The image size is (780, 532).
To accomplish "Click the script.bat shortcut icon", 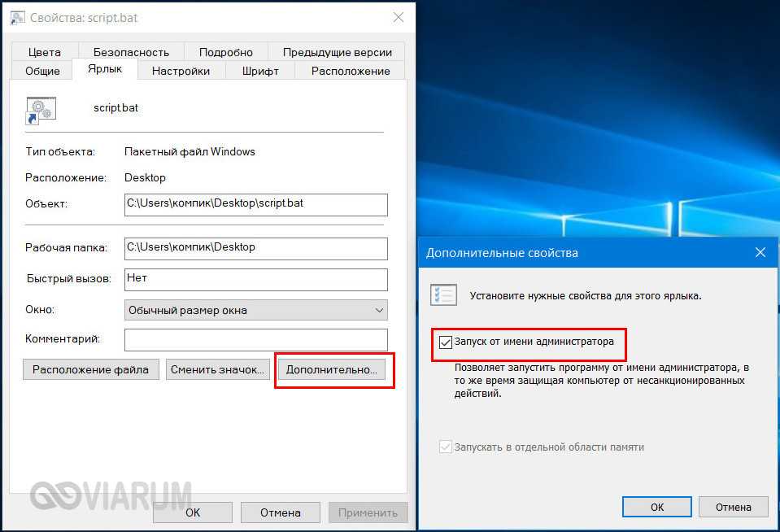I will [41, 111].
